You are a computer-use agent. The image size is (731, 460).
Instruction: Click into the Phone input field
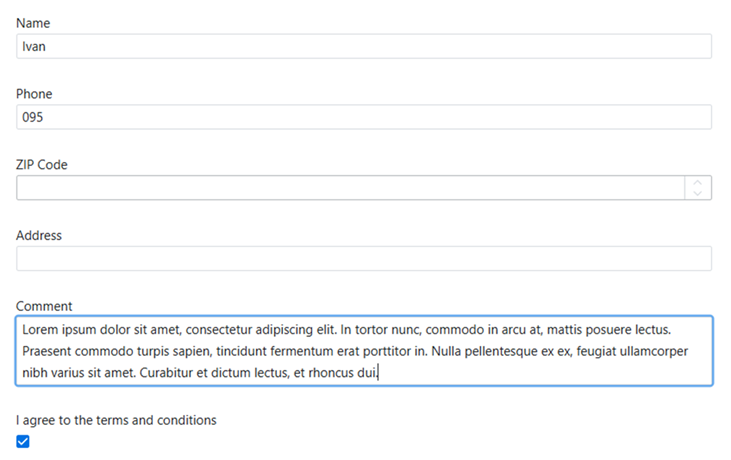click(x=364, y=117)
